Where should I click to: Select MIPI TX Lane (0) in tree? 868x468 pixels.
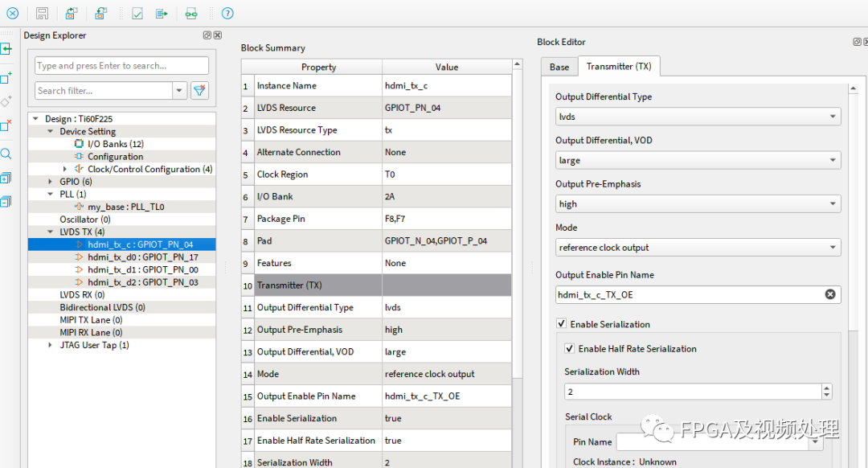[x=91, y=320]
